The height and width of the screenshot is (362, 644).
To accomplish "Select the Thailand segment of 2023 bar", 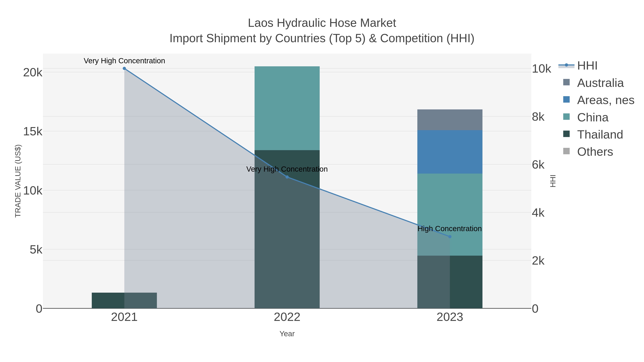I will (450, 282).
